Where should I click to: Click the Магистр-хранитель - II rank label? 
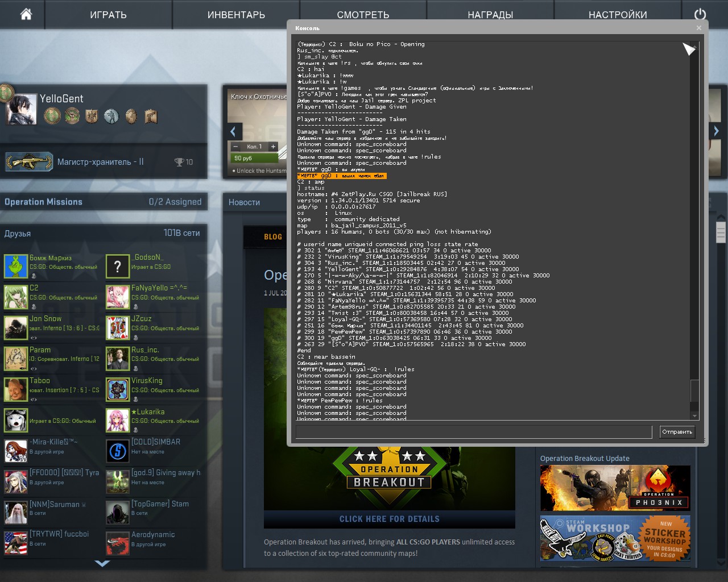click(x=100, y=162)
